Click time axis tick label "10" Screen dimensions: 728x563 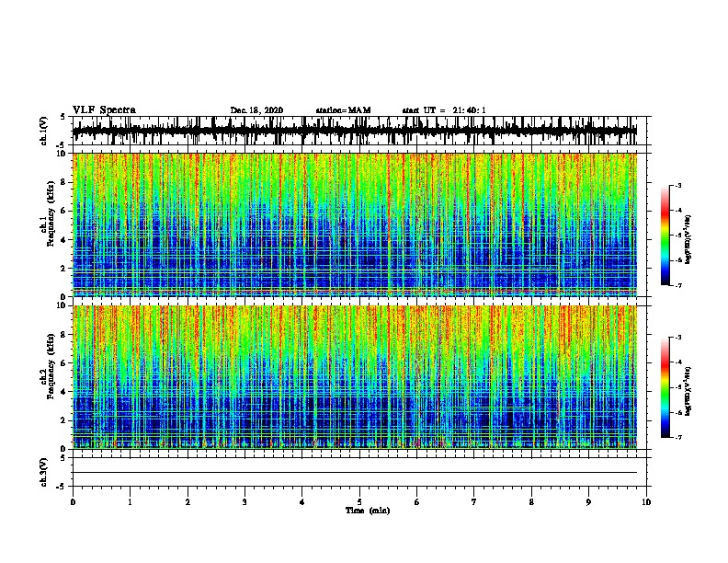tap(646, 502)
